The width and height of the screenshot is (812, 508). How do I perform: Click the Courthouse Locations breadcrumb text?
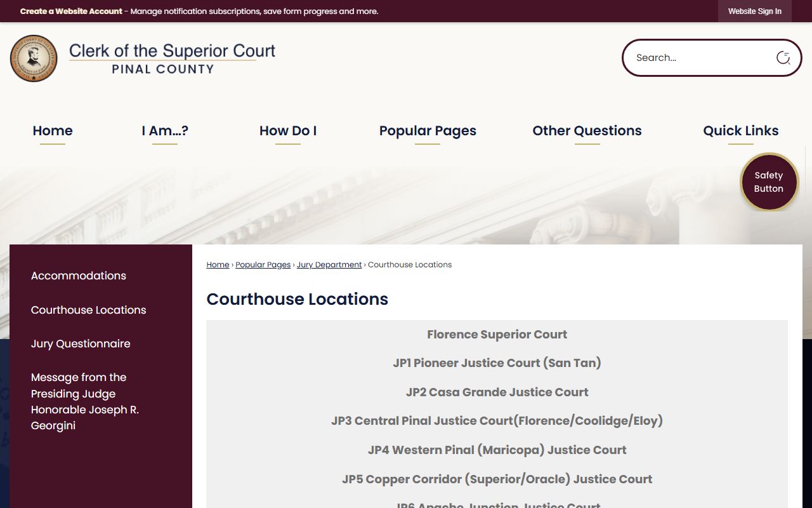tap(410, 265)
